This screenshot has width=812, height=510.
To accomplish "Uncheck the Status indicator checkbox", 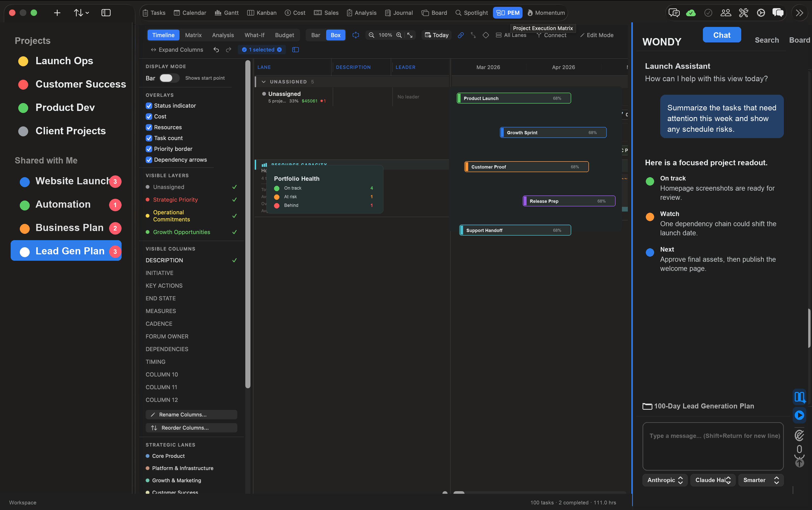I will [x=149, y=106].
